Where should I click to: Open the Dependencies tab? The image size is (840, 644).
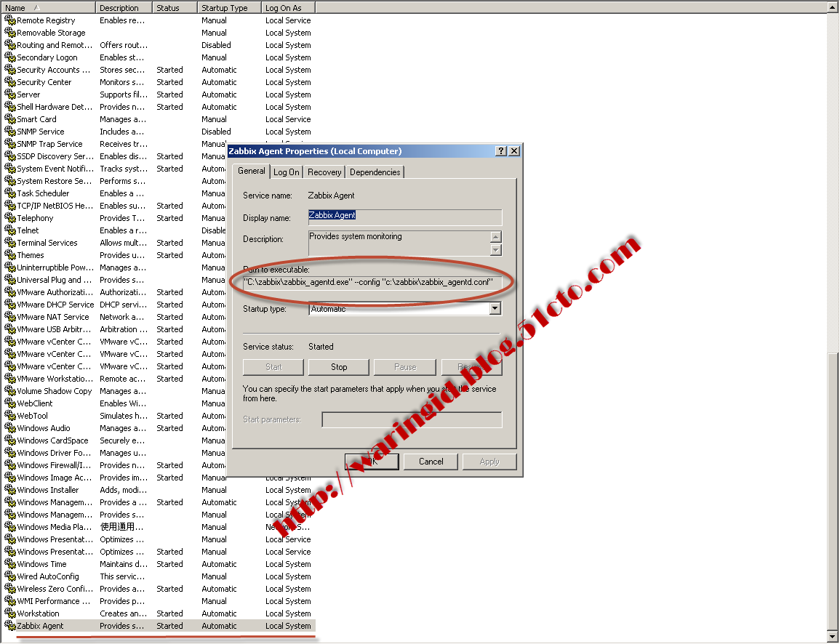click(375, 172)
